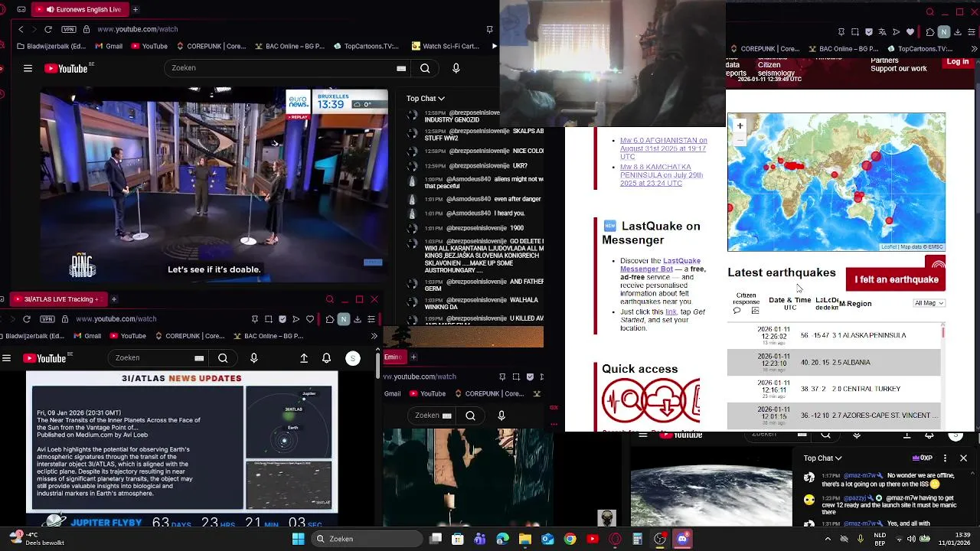Open new tab next to Euronews tab

click(136, 9)
